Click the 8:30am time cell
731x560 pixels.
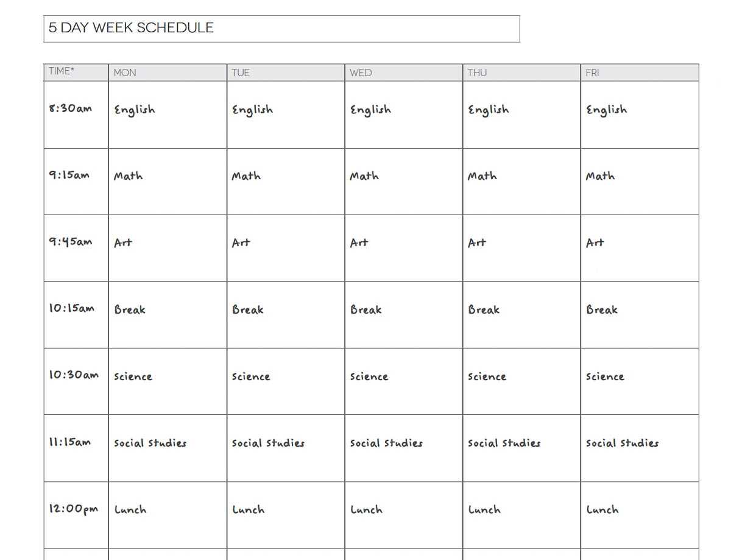click(x=76, y=115)
